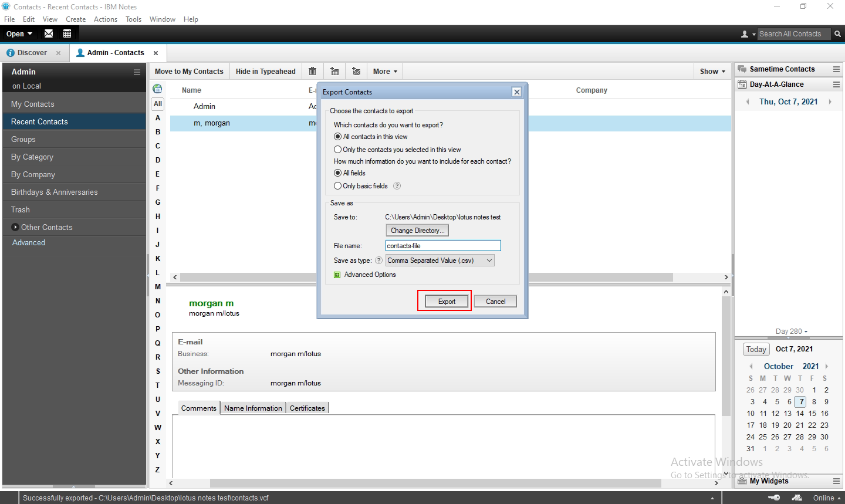The height and width of the screenshot is (504, 845).
Task: Click Advanced link in sidebar
Action: (29, 242)
